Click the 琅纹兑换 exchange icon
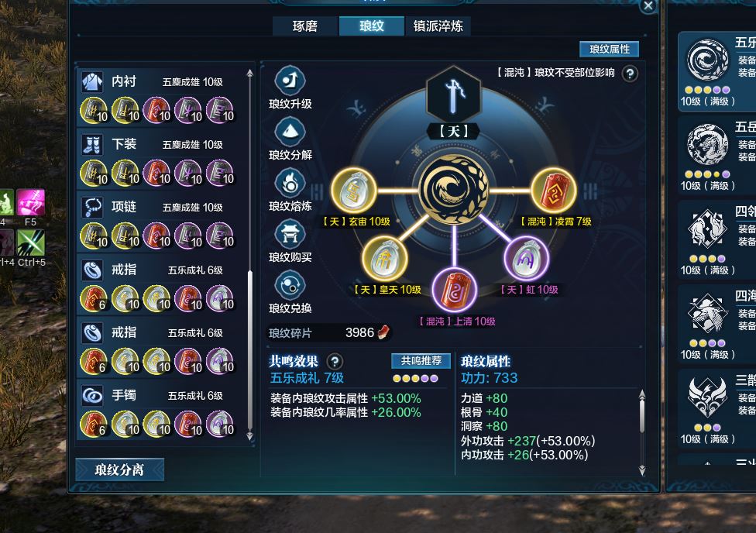The width and height of the screenshot is (756, 533). (x=290, y=284)
